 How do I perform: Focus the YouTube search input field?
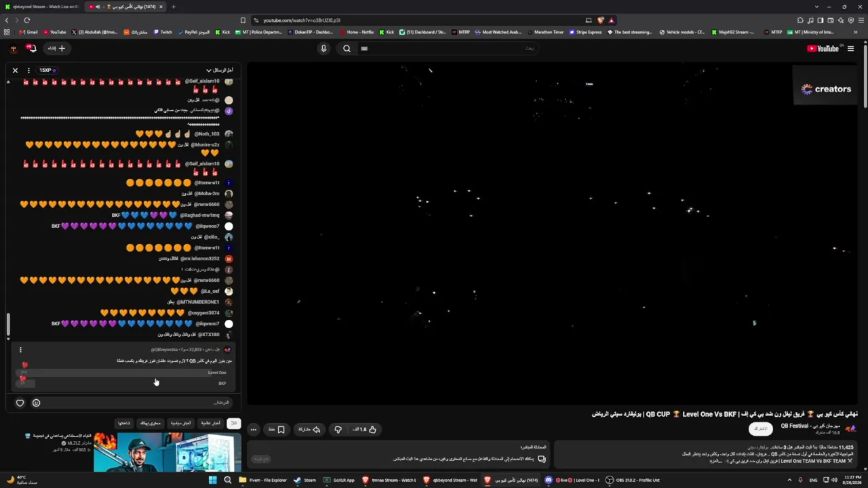(448, 48)
